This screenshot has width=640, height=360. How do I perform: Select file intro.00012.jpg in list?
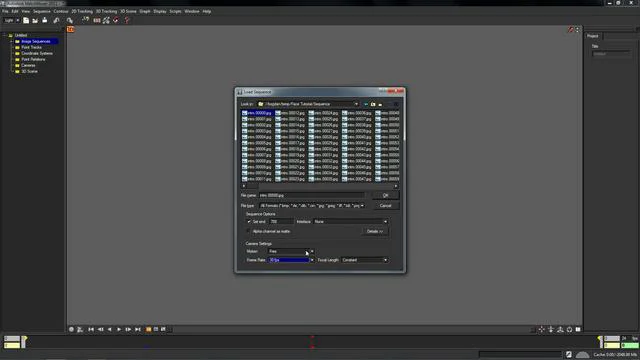pos(290,113)
